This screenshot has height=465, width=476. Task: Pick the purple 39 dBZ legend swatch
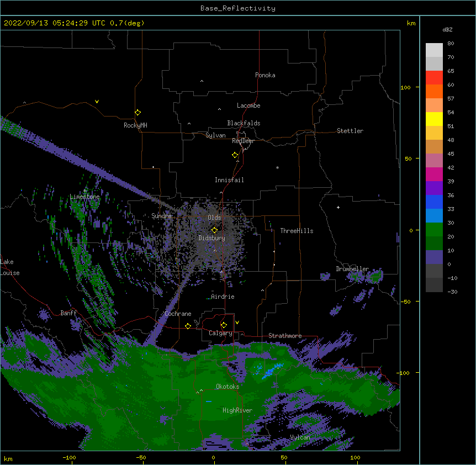point(434,188)
